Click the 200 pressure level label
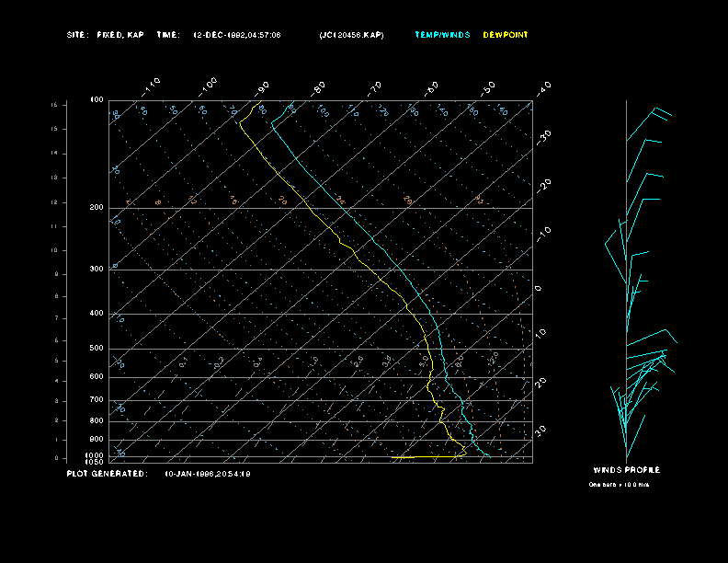The height and width of the screenshot is (563, 728). click(97, 207)
